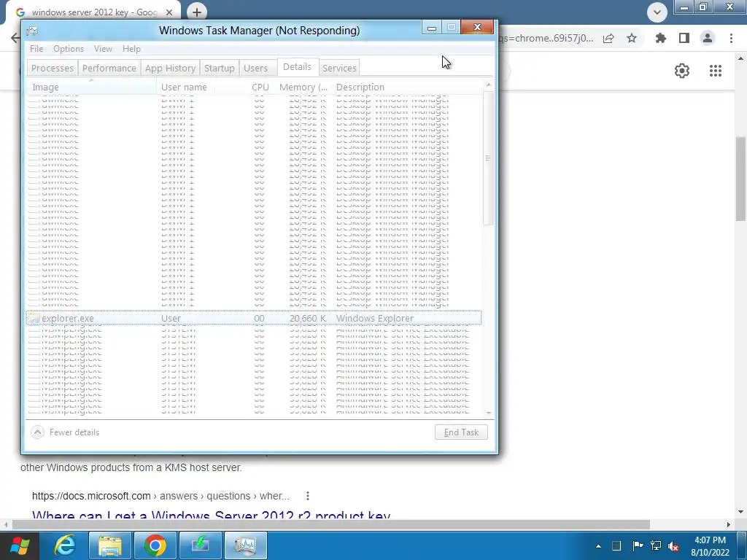Click the Task Manager taskbar icon
Image resolution: width=747 pixels, height=560 pixels.
click(x=246, y=545)
